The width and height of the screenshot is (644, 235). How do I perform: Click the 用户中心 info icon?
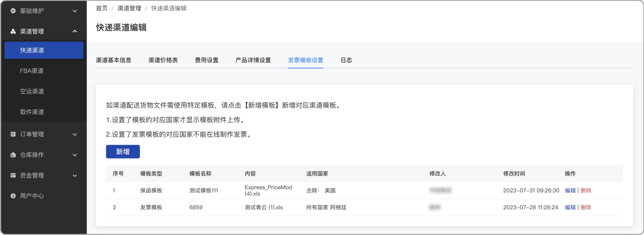pos(13,196)
